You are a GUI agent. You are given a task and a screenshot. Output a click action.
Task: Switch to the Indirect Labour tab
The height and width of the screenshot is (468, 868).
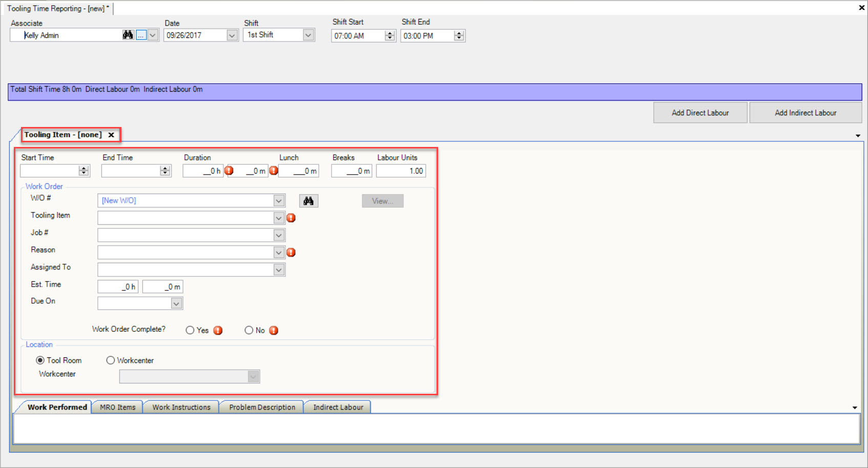pos(338,407)
